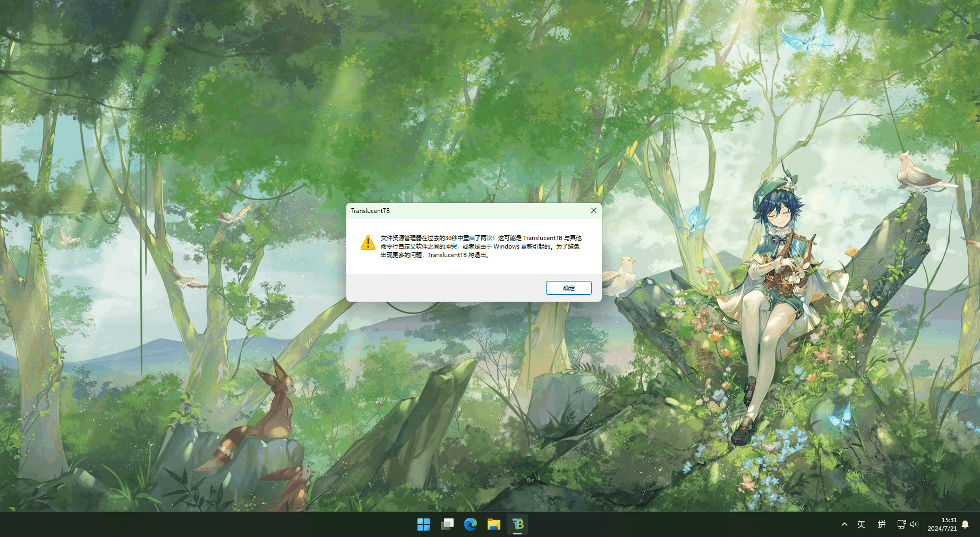The image size is (980, 537).
Task: Click the safely-remove-hardware tray icon
Action: pos(900,524)
